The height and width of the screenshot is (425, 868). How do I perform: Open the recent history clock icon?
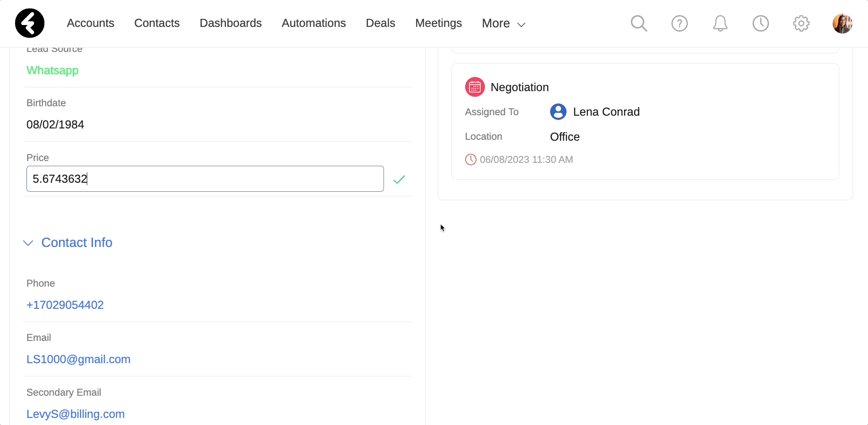click(x=760, y=23)
